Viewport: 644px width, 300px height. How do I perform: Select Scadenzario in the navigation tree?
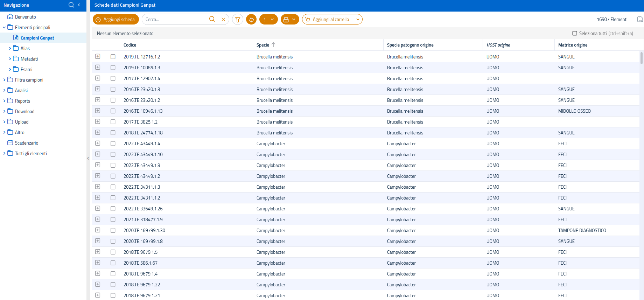tap(27, 143)
